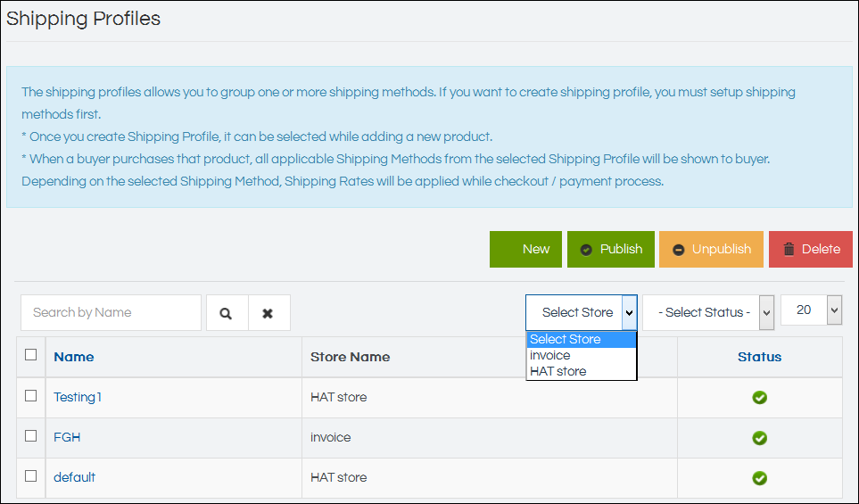Open the Testing1 profile link
859x504 pixels.
pos(78,397)
